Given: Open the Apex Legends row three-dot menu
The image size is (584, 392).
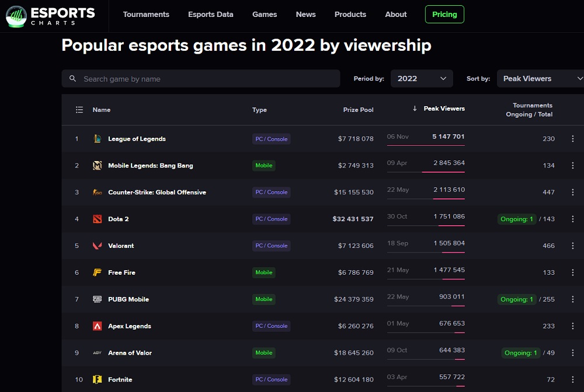Looking at the screenshot, I should click(x=572, y=326).
